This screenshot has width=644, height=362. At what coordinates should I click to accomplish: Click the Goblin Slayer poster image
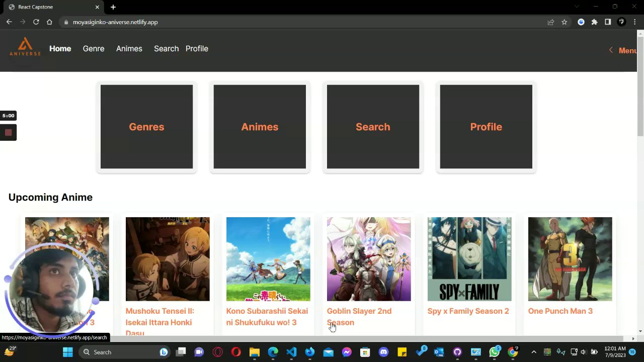click(369, 259)
